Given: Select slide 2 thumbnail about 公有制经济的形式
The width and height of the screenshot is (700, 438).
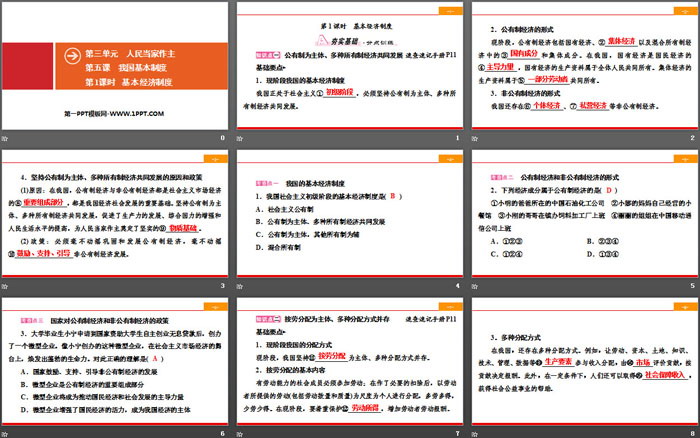Looking at the screenshot, I should [x=584, y=66].
